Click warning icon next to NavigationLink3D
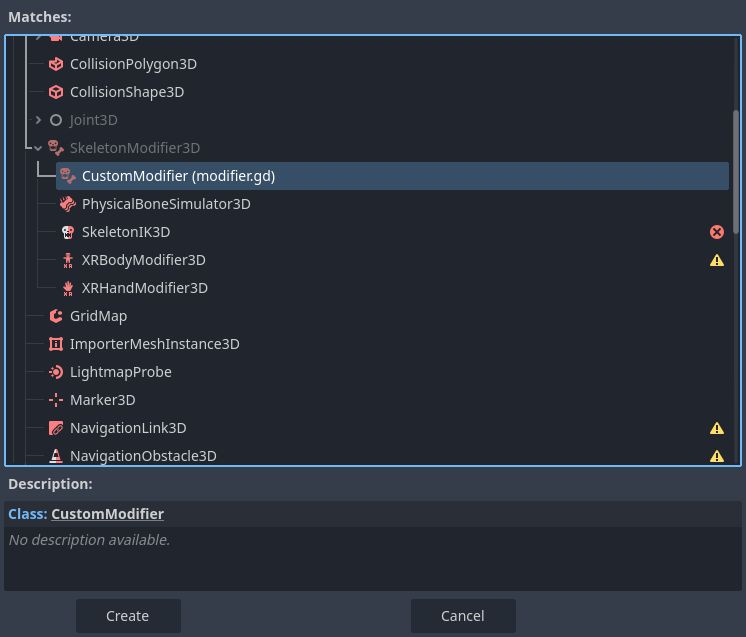 click(x=716, y=428)
